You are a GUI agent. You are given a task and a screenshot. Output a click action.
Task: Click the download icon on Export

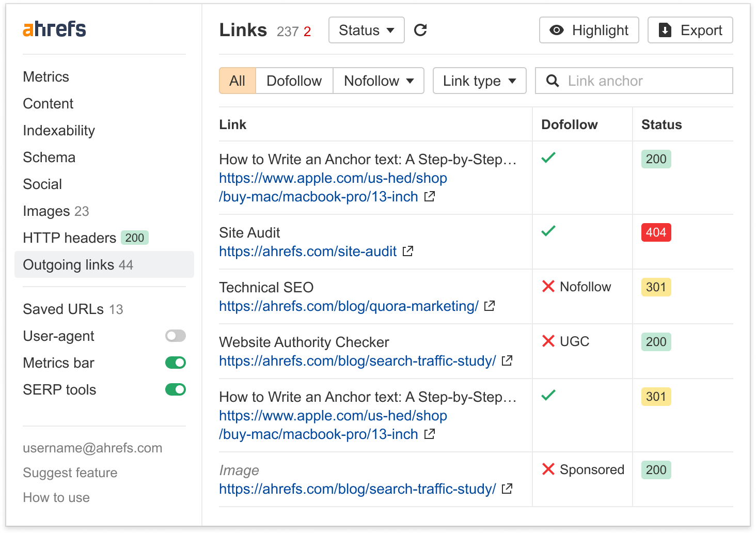(666, 30)
